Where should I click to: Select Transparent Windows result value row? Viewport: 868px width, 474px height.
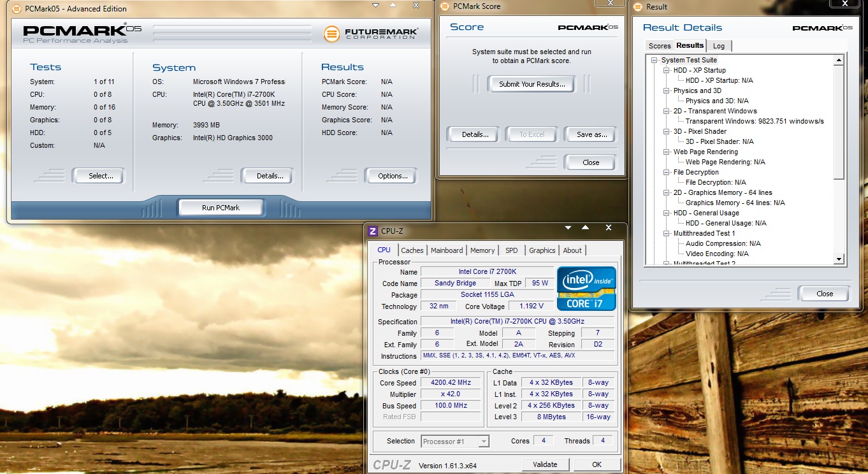(x=755, y=121)
